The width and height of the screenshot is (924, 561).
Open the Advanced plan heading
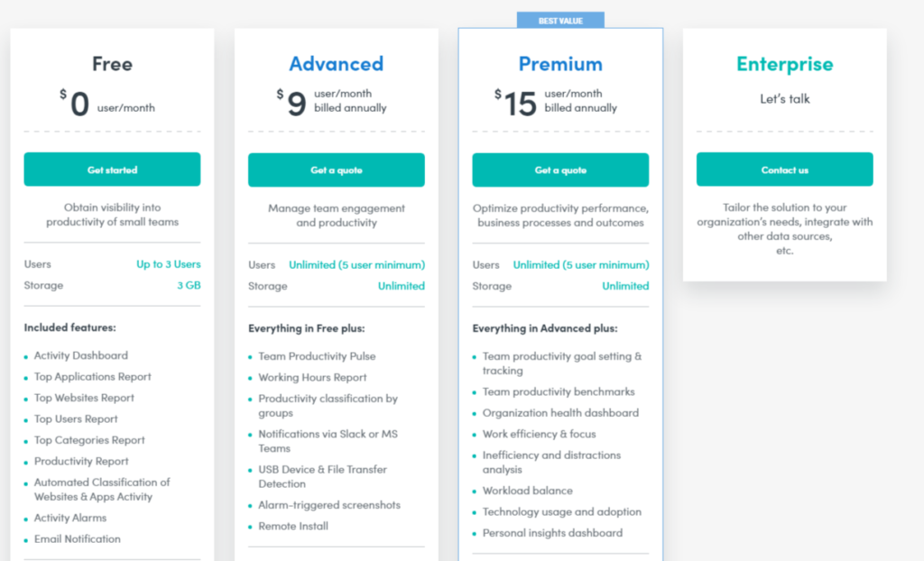click(x=336, y=64)
